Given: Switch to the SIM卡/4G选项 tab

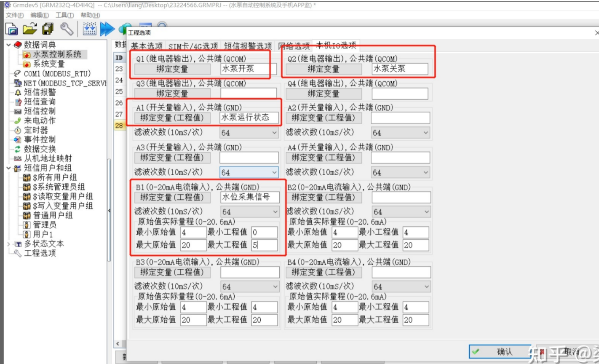Looking at the screenshot, I should [x=193, y=46].
